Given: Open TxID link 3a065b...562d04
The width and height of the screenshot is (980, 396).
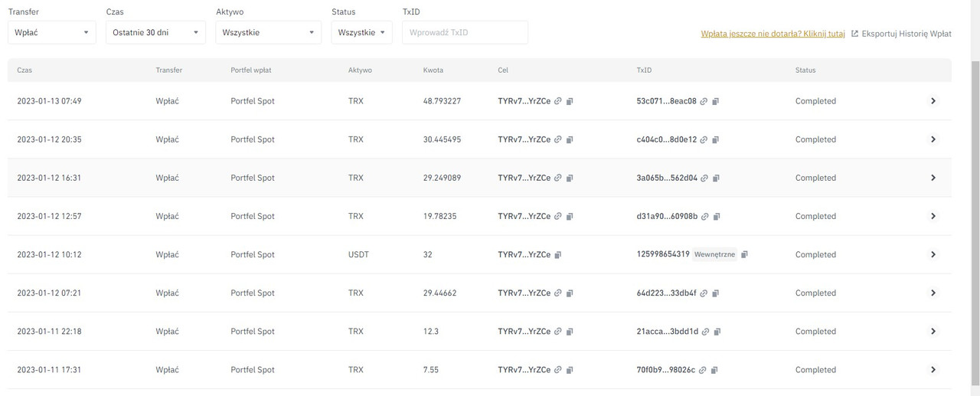Looking at the screenshot, I should point(705,178).
